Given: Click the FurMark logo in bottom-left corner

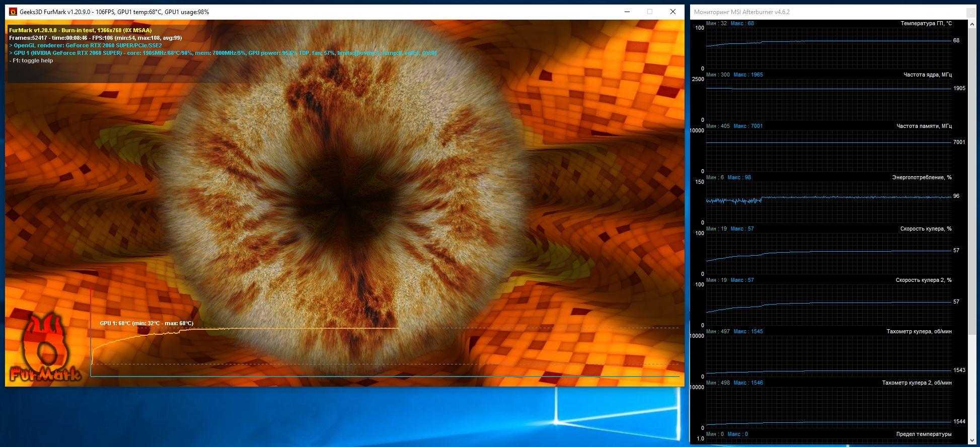Looking at the screenshot, I should pyautogui.click(x=44, y=349).
